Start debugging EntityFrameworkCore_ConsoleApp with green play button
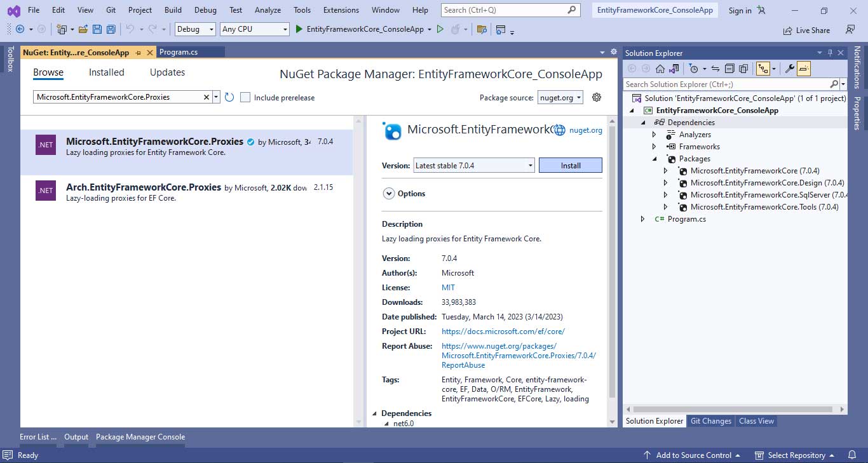 [x=299, y=29]
